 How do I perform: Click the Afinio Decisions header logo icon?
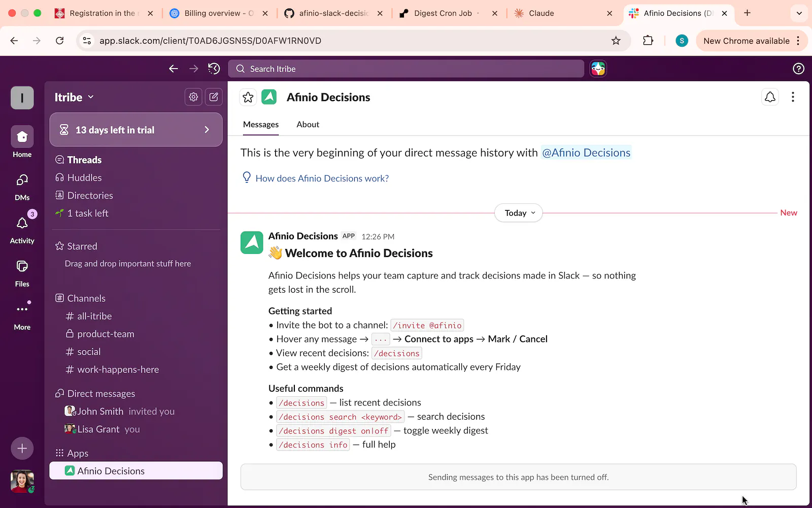click(x=269, y=97)
